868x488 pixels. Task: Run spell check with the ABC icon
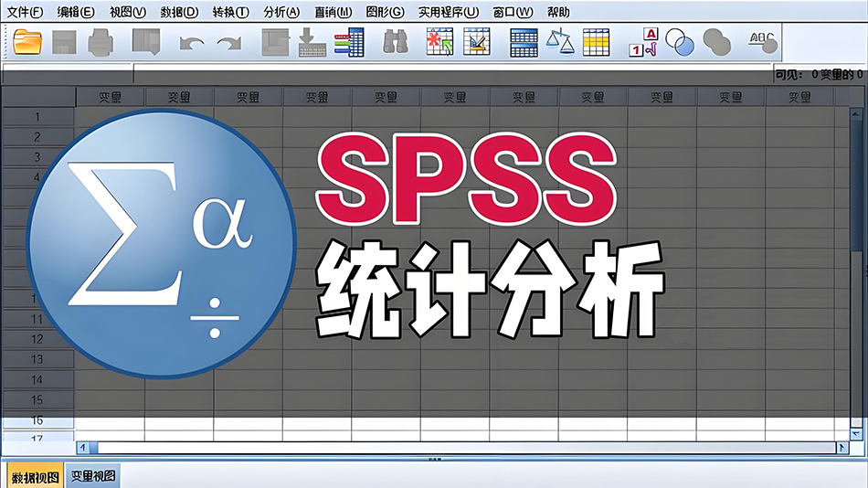click(763, 42)
